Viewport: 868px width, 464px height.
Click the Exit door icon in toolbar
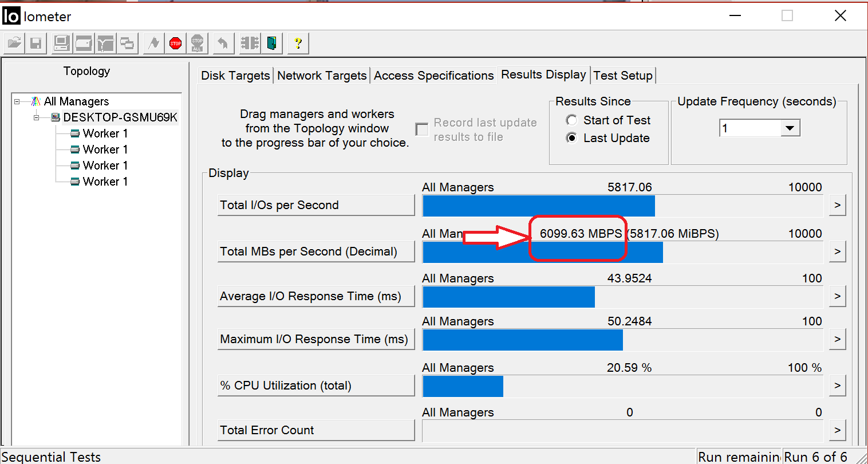(x=273, y=43)
